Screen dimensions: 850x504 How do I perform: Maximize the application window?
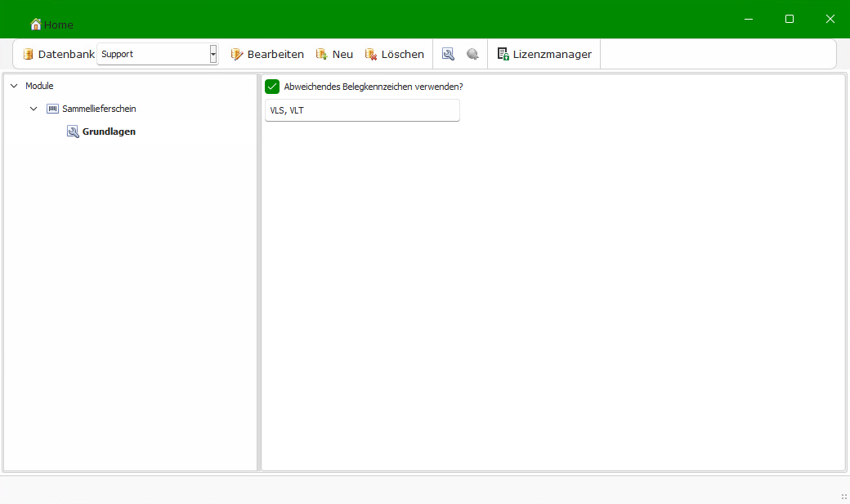coord(790,19)
